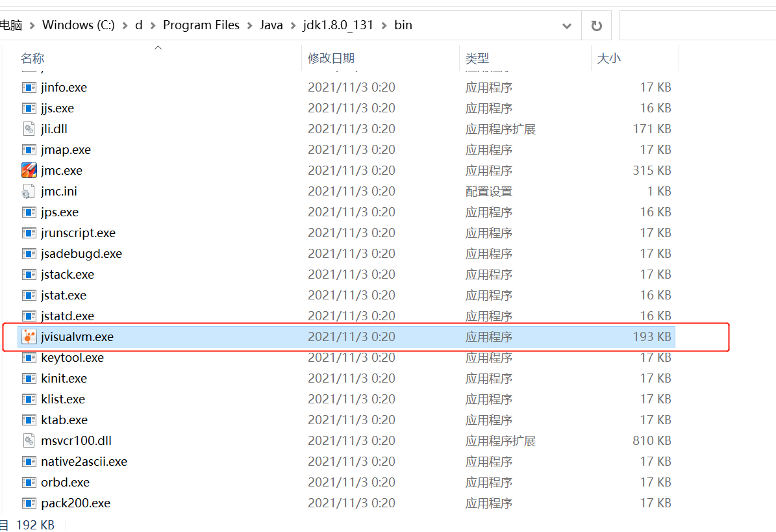Image resolution: width=776 pixels, height=532 pixels.
Task: Click the jrunscript.exe file icon
Action: tap(29, 233)
